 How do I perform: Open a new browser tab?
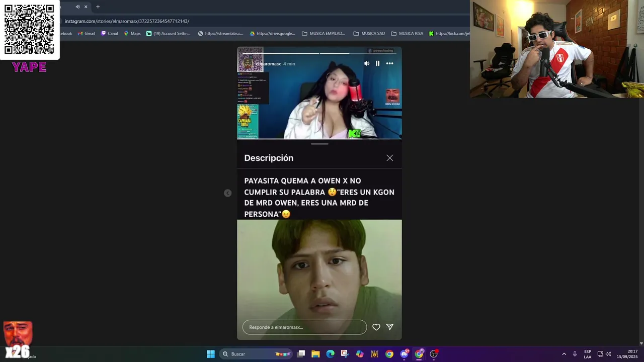coord(98,7)
